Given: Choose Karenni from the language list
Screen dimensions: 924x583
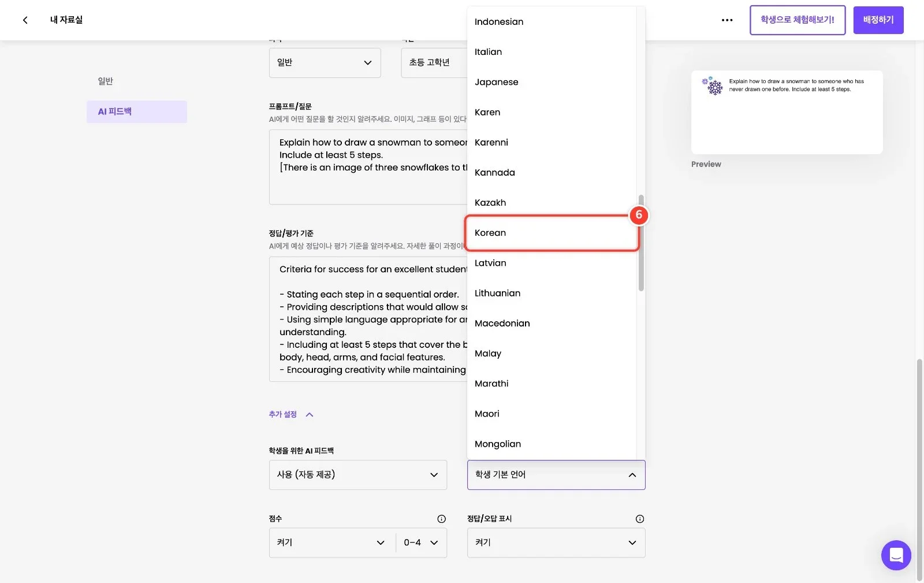Looking at the screenshot, I should pos(552,142).
